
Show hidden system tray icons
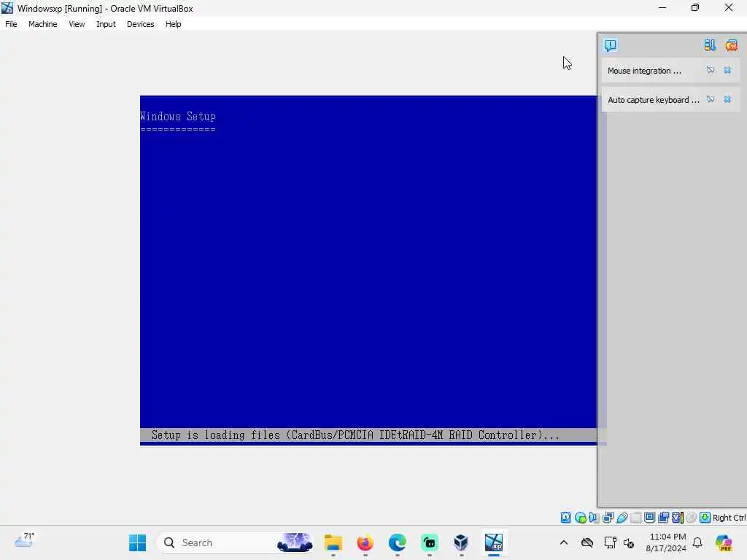point(564,542)
